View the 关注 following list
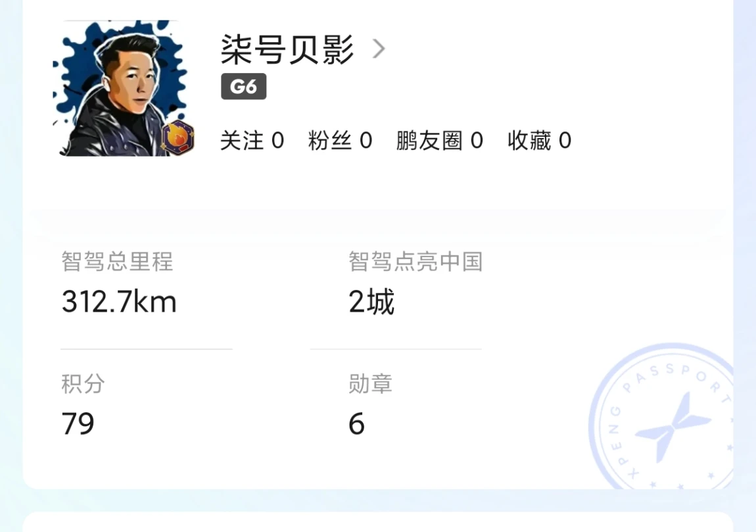 point(252,141)
